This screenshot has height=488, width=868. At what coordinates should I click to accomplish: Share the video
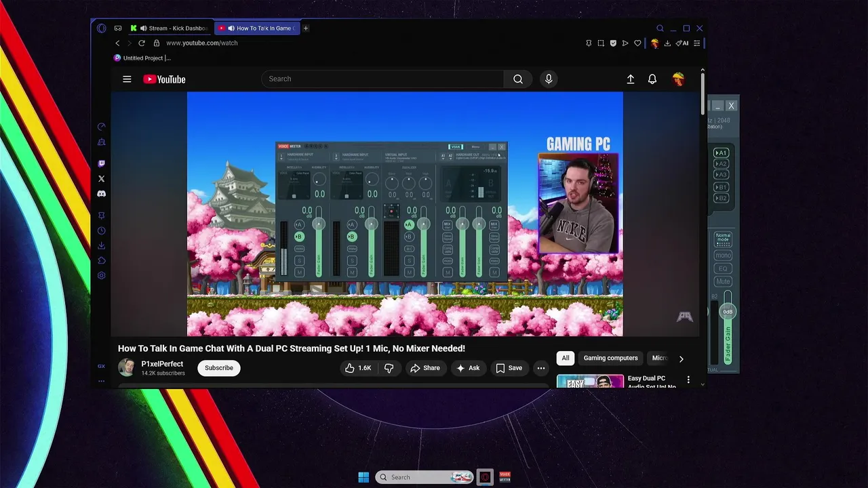coord(425,368)
